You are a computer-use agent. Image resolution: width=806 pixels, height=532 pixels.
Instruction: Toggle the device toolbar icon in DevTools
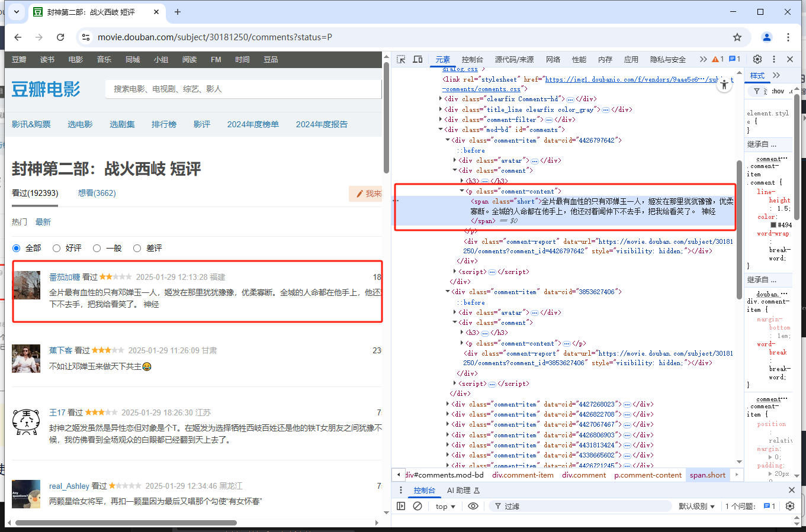tap(418, 59)
